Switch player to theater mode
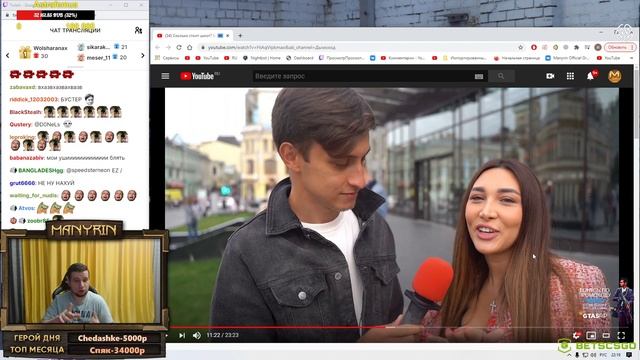 coord(607,336)
